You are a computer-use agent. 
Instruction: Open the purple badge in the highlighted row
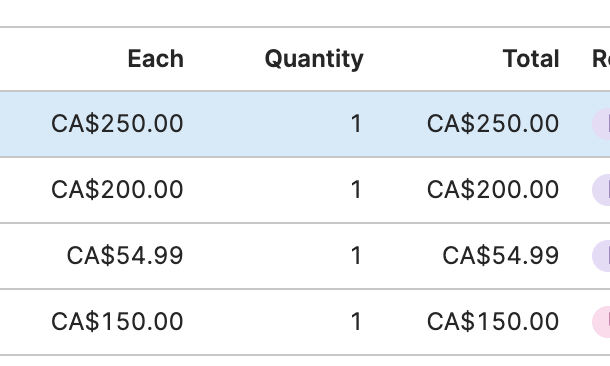[601, 124]
